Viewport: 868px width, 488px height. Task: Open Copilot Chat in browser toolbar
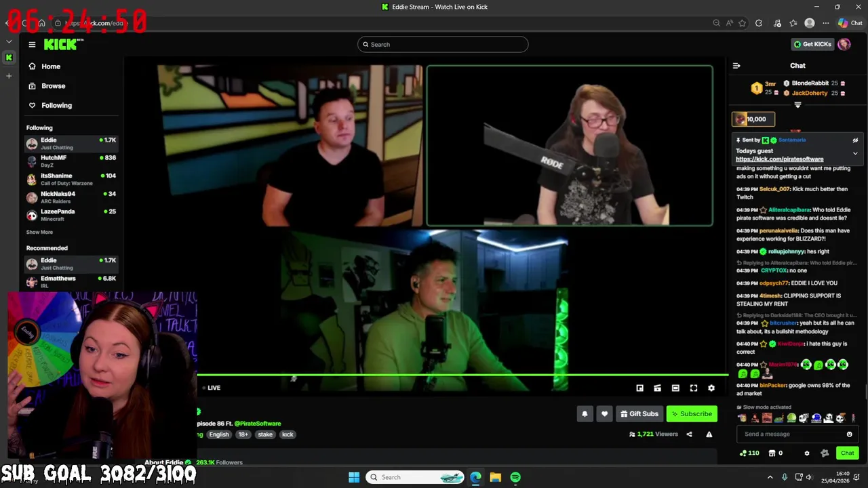850,23
